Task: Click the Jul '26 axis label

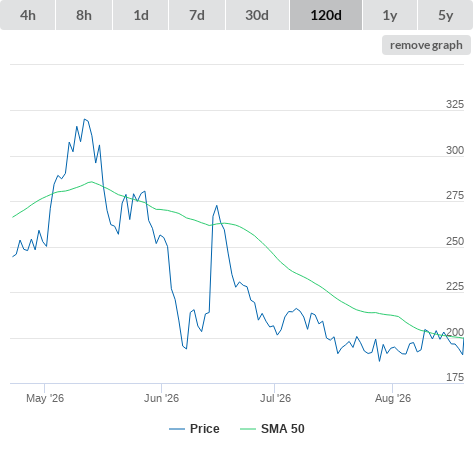Action: [275, 398]
